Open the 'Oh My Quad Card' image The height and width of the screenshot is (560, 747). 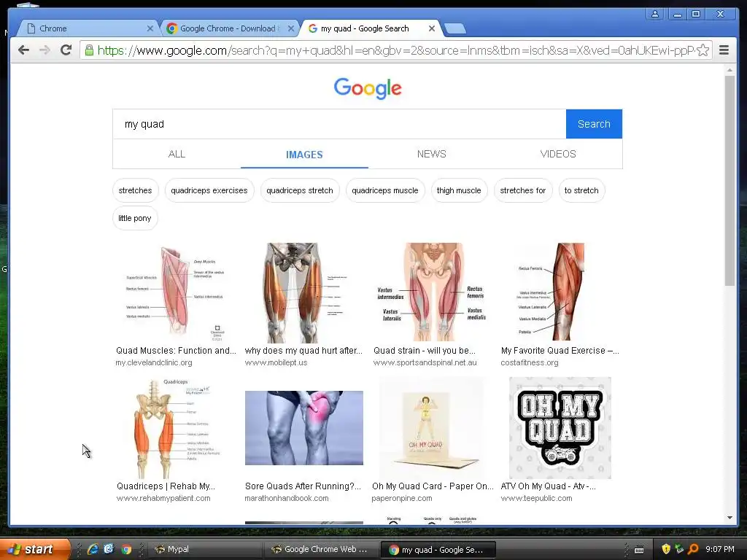[x=432, y=427]
